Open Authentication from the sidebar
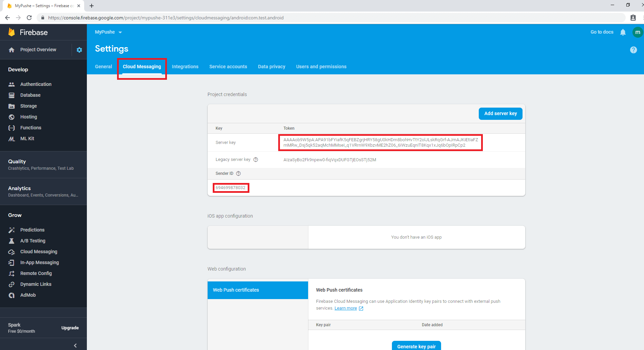The image size is (644, 350). pyautogui.click(x=36, y=84)
